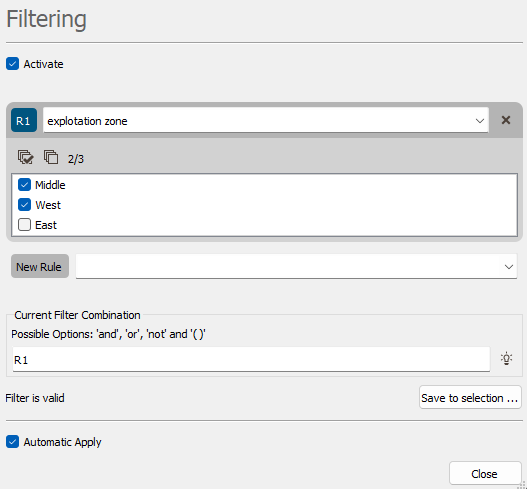Uncheck the West zone checkbox

[24, 205]
